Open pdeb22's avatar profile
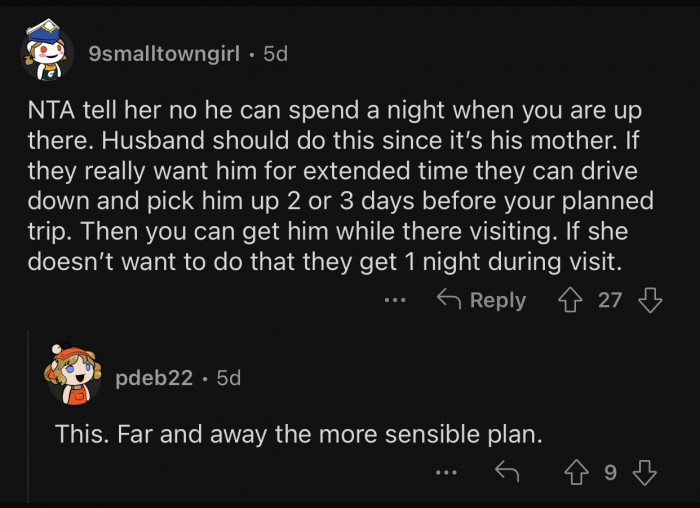The height and width of the screenshot is (508, 700). [x=72, y=379]
